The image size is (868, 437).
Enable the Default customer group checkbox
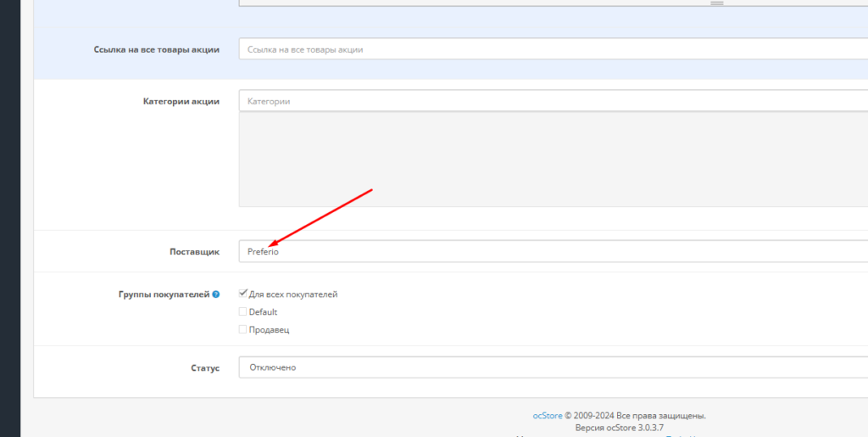tap(243, 311)
